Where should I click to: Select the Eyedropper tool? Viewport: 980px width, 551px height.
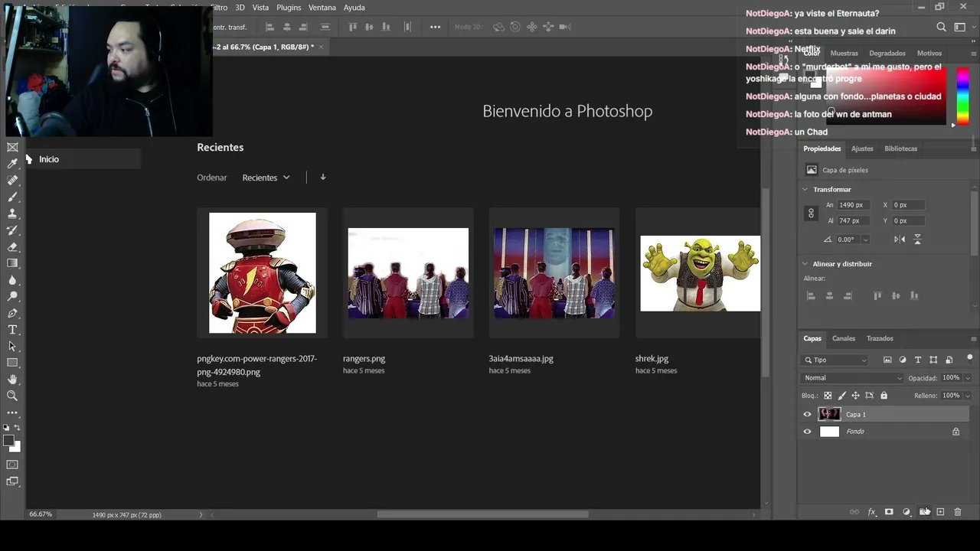tap(12, 164)
